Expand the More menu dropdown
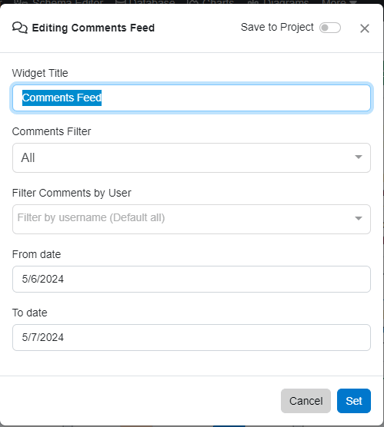Viewport: 384px width, 427px height. coord(339,2)
